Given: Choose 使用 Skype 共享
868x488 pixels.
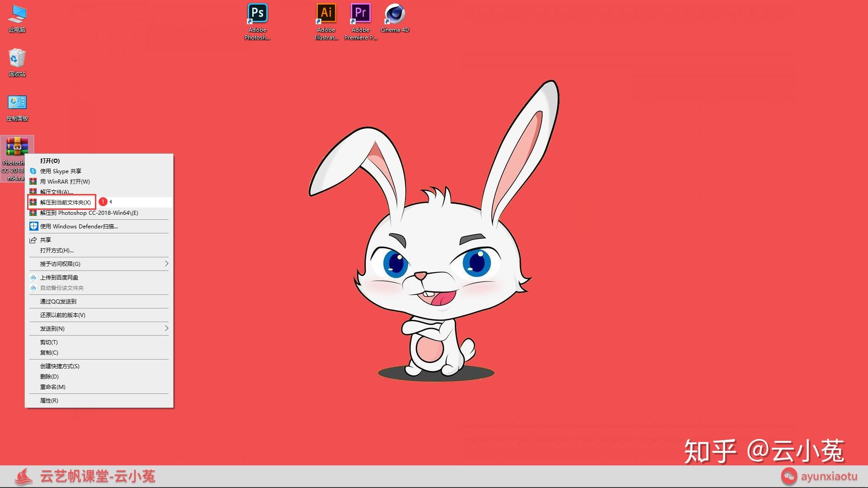Looking at the screenshot, I should (99, 171).
